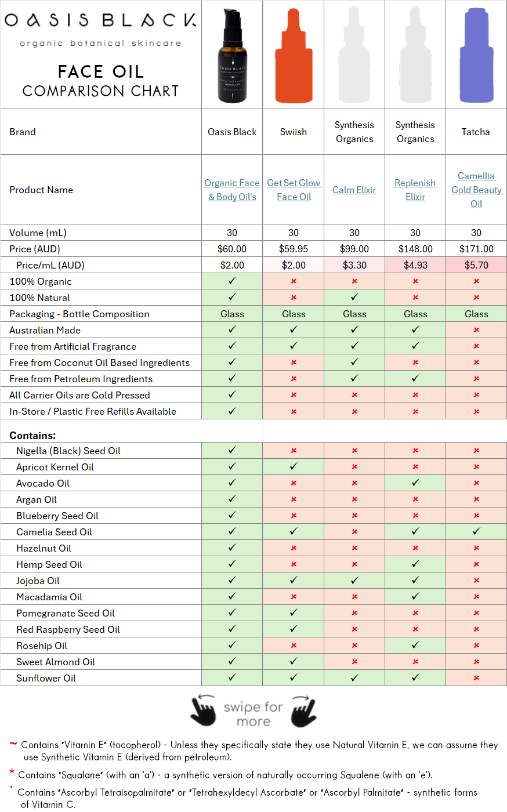Click Tatcha's Camelia Seed Oil check mark

476,531
